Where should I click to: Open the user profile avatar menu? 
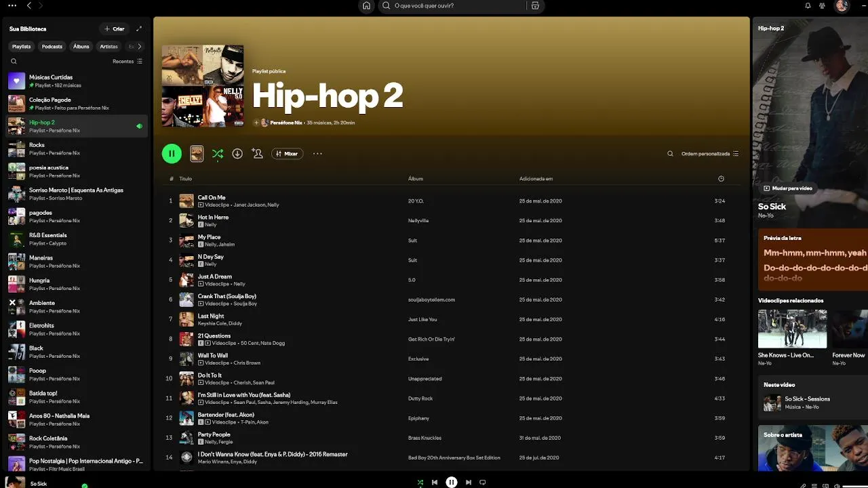[842, 5]
